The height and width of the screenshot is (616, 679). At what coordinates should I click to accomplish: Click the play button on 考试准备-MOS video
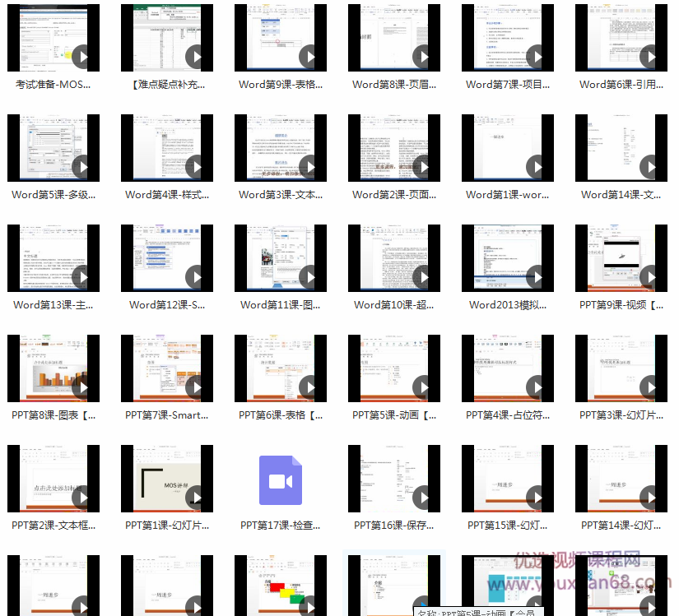82,58
